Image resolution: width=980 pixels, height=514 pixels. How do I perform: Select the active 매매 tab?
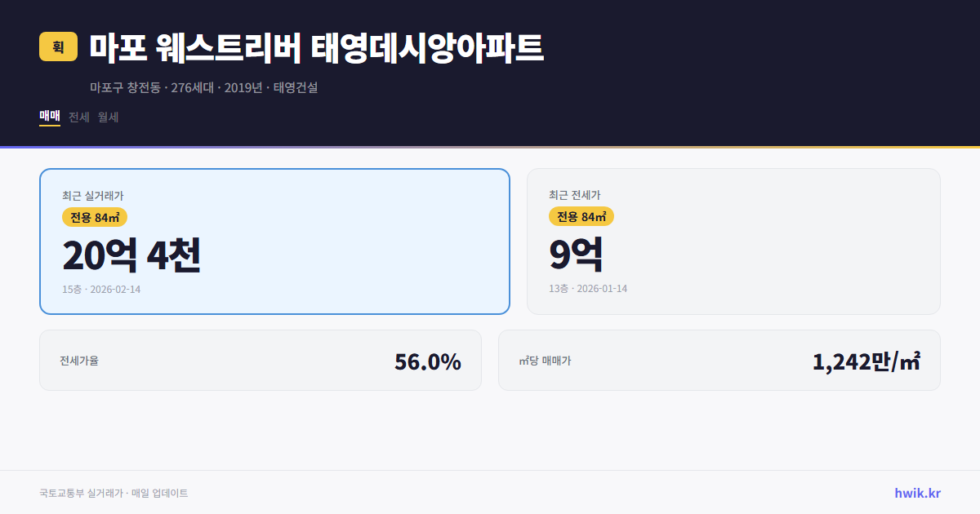48,116
